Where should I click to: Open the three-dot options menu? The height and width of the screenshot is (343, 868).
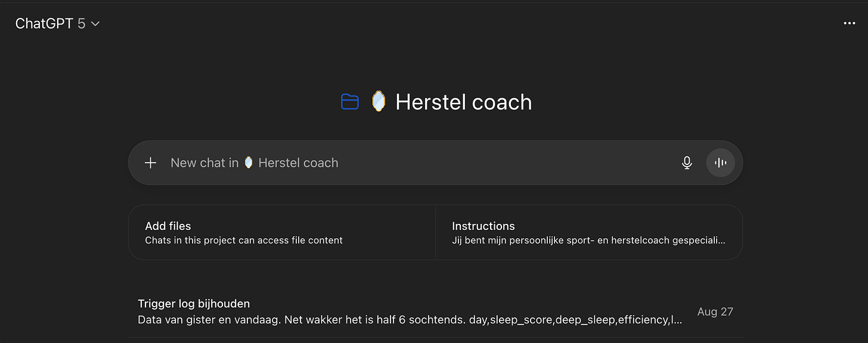[850, 23]
